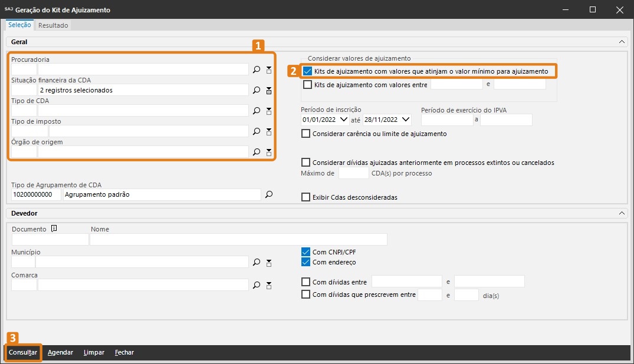Screen dimensions: 634x364
Task: Open the end date dropdown showing 28/11/2022
Action: [x=405, y=120]
